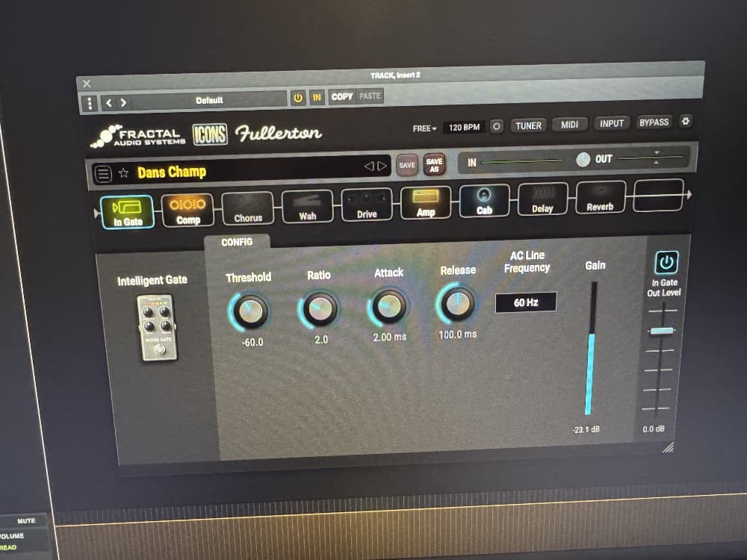This screenshot has width=747, height=560.
Task: Go to next preset arrow
Action: pos(382,166)
